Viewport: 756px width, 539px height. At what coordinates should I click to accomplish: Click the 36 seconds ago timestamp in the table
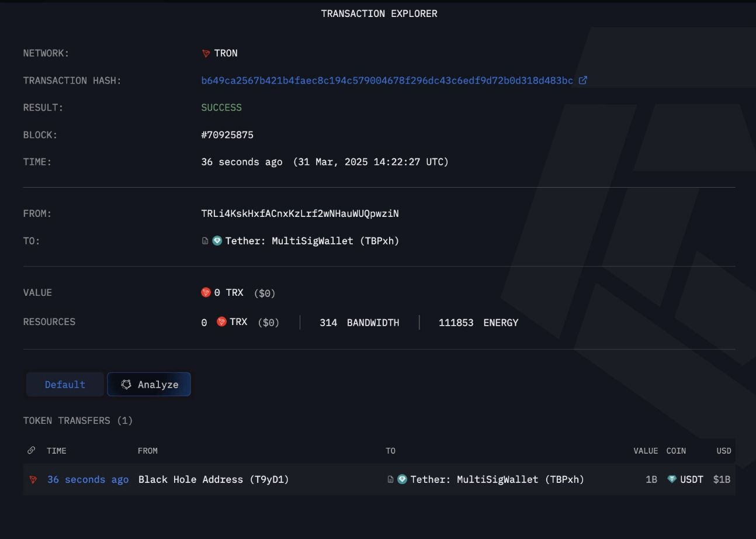tap(88, 479)
